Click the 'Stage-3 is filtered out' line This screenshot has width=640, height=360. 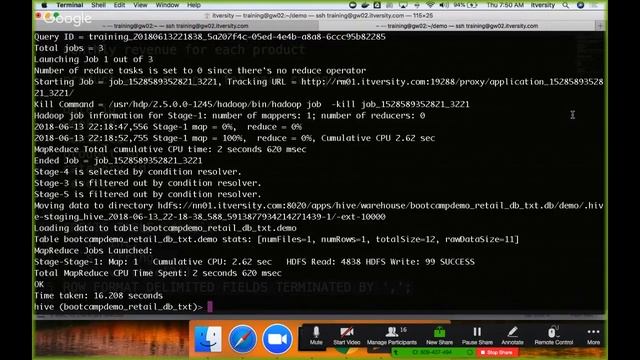(x=147, y=183)
